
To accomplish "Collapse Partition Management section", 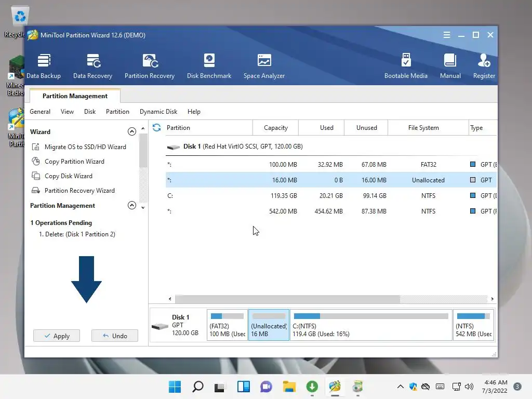I will [x=131, y=205].
